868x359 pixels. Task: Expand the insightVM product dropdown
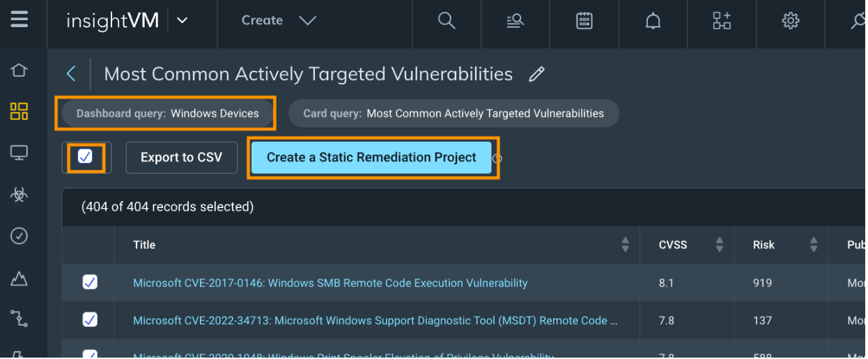[x=183, y=21]
